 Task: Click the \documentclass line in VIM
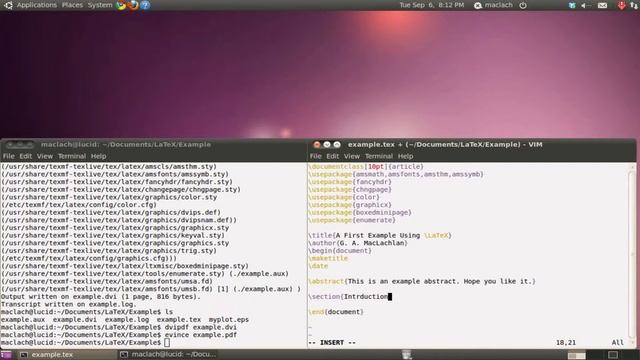tap(366, 167)
